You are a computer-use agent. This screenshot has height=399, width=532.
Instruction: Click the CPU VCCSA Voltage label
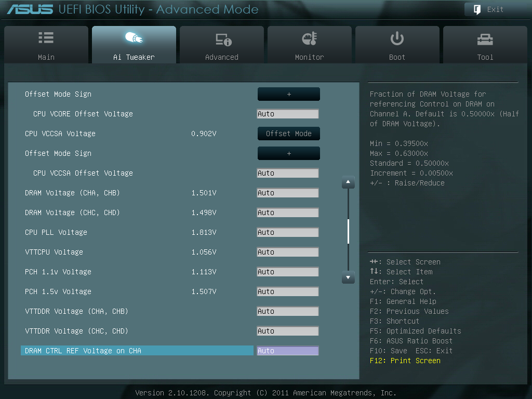[60, 134]
